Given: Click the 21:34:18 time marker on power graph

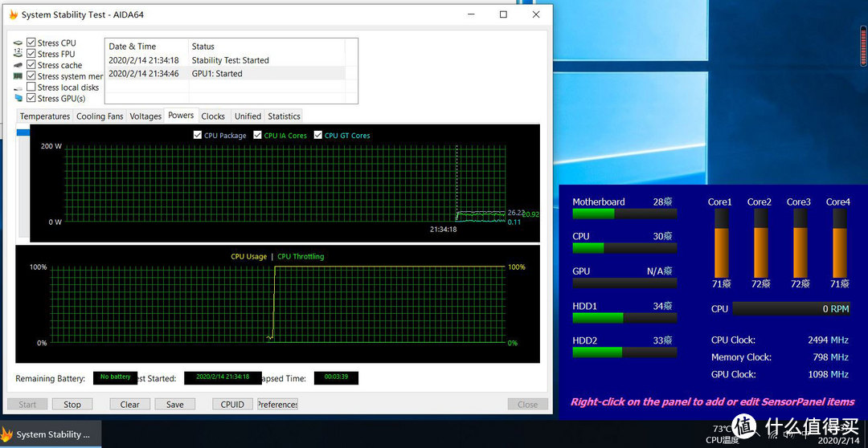Looking at the screenshot, I should pos(443,229).
